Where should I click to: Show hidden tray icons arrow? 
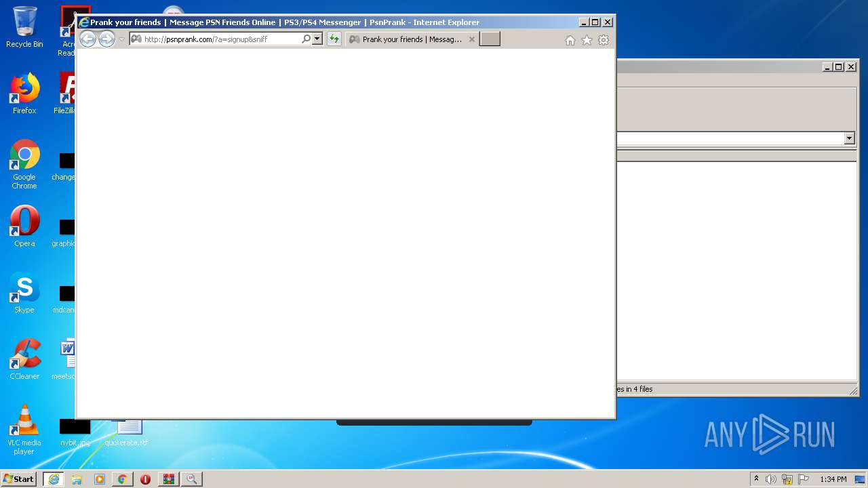coord(756,479)
